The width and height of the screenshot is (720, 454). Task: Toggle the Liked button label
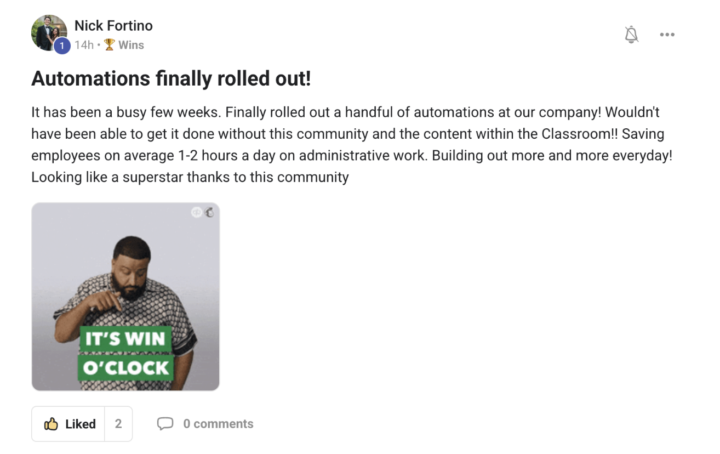tap(80, 424)
